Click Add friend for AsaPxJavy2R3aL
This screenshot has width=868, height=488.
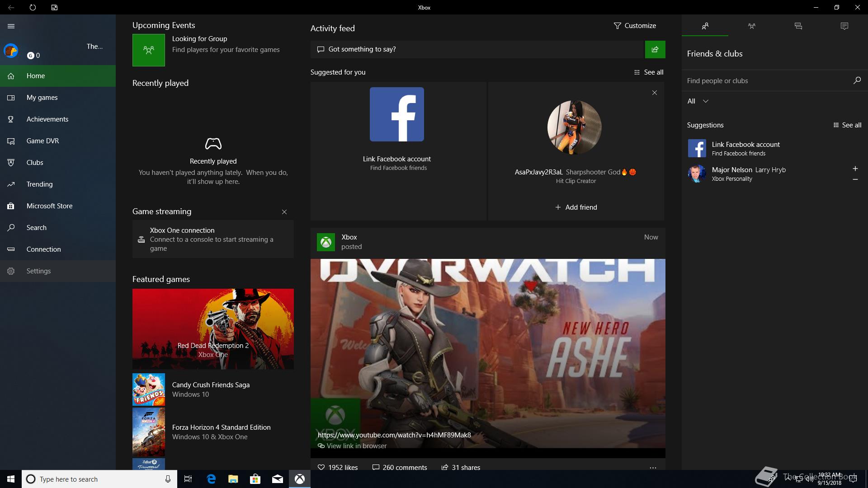576,207
